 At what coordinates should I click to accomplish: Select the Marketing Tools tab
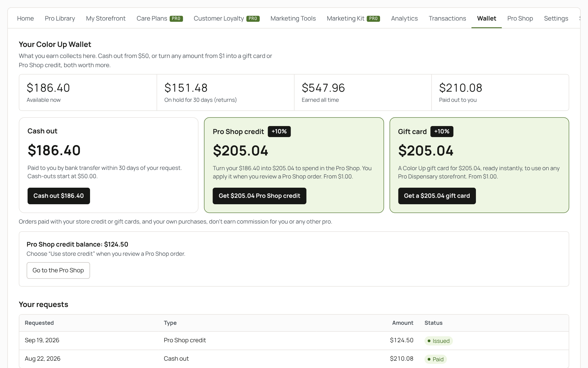[x=293, y=18]
